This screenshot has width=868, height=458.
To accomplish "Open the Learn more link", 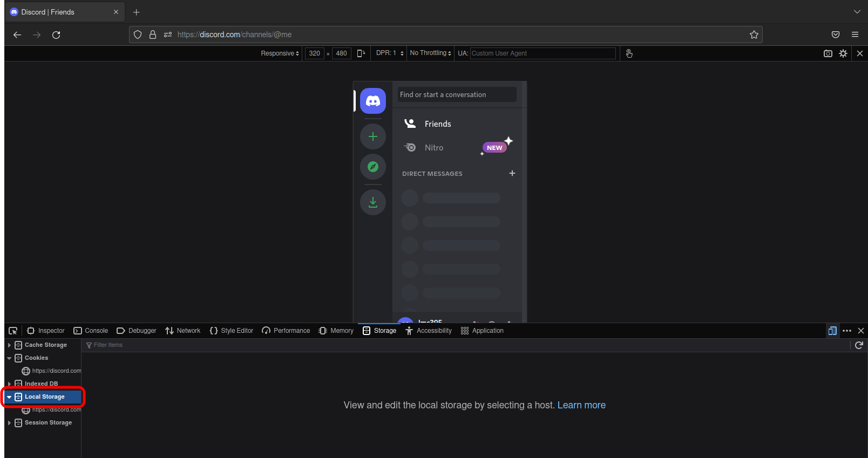I will 581,405.
